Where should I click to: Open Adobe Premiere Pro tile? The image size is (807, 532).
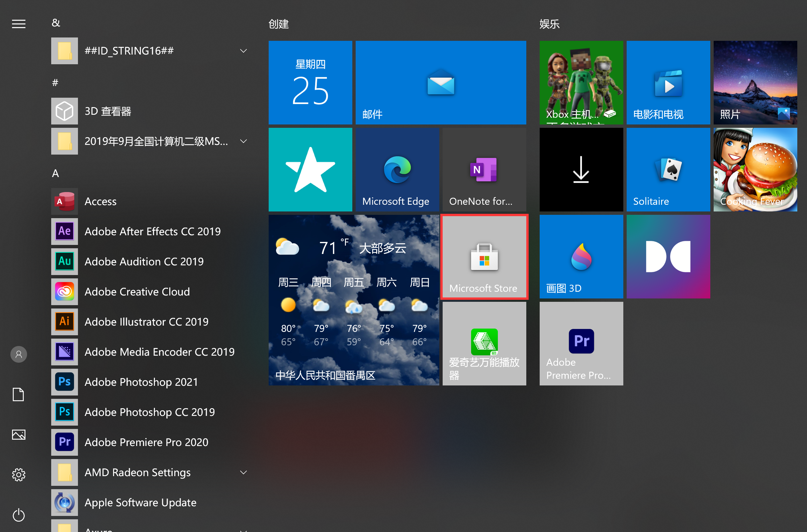581,343
